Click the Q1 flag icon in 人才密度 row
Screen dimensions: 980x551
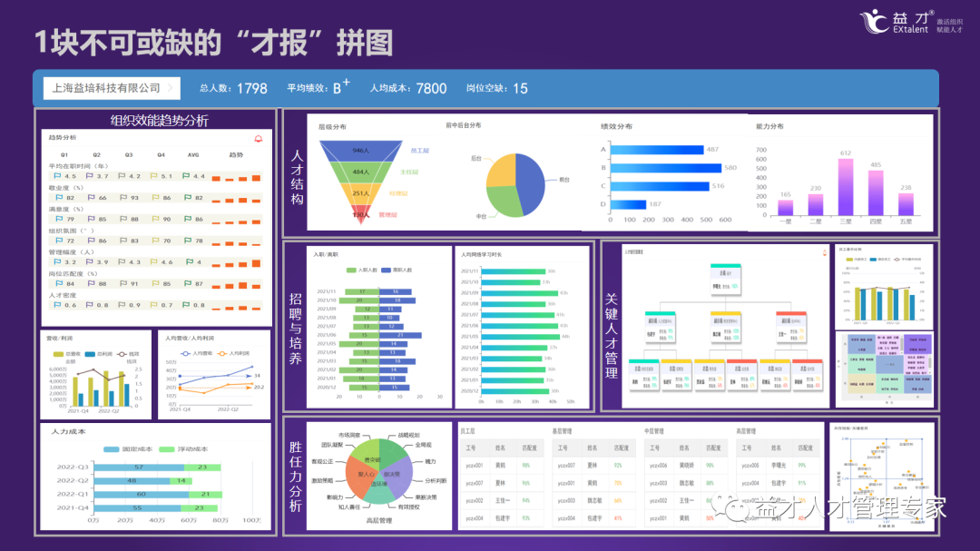point(57,305)
